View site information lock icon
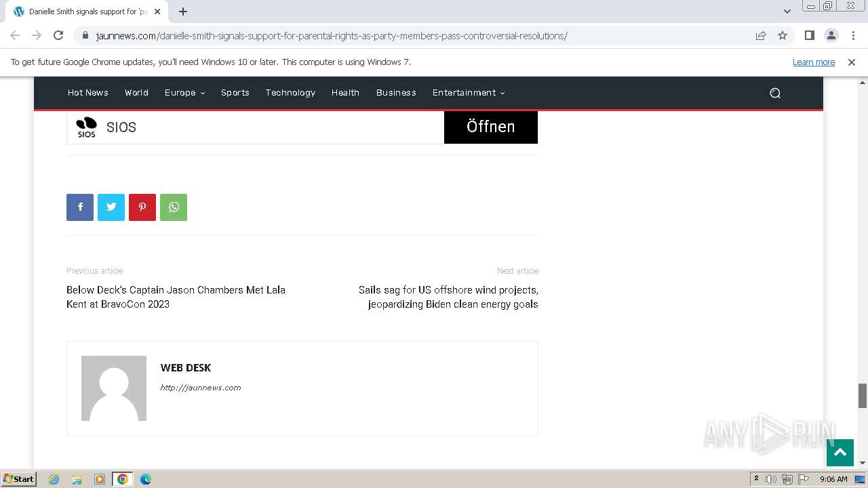 [85, 35]
